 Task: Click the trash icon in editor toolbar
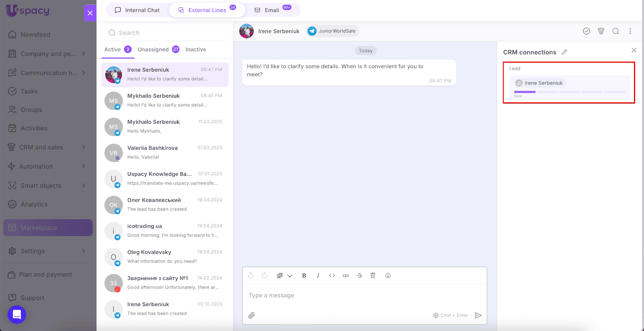(373, 275)
